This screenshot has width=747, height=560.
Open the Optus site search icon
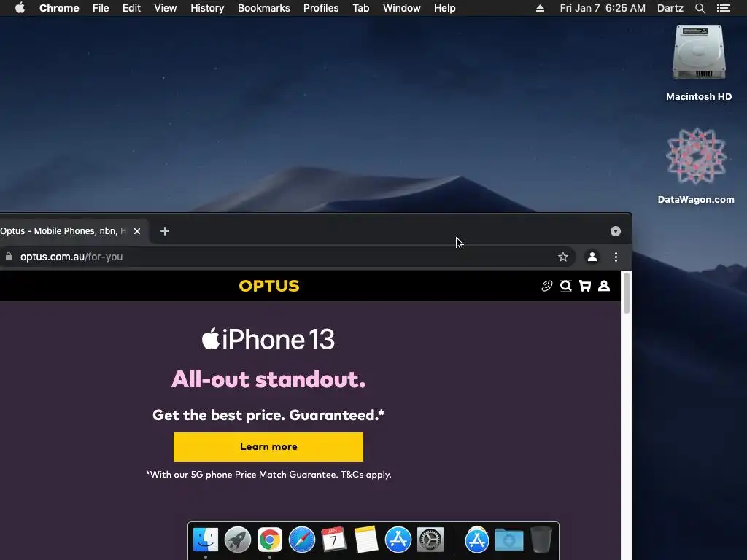[x=565, y=286]
